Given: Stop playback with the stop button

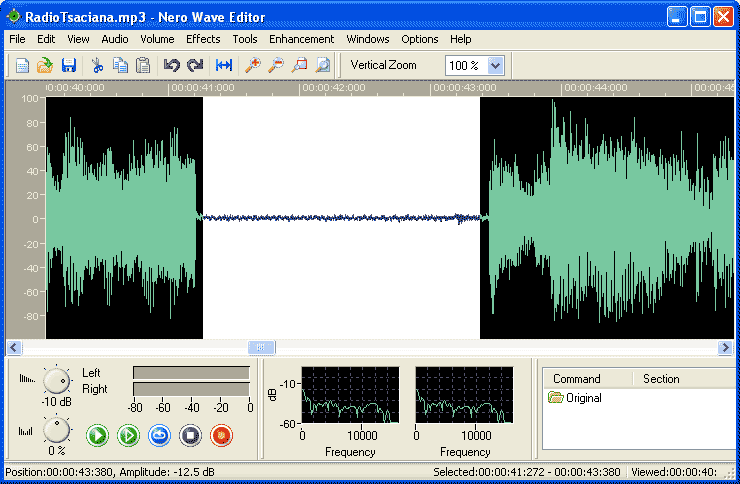Looking at the screenshot, I should (190, 435).
